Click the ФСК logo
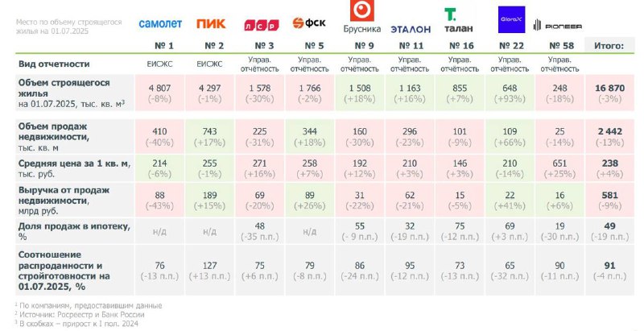 (309, 23)
